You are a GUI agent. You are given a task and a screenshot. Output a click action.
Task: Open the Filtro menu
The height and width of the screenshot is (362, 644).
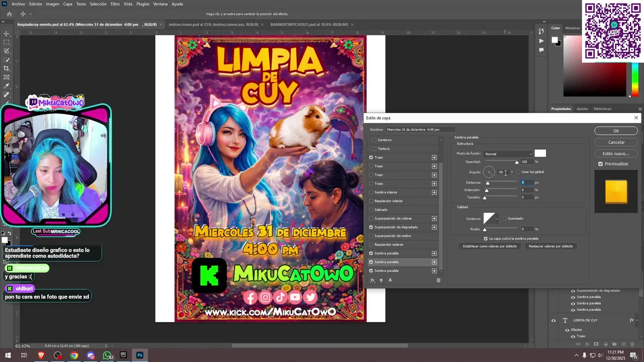pyautogui.click(x=115, y=4)
